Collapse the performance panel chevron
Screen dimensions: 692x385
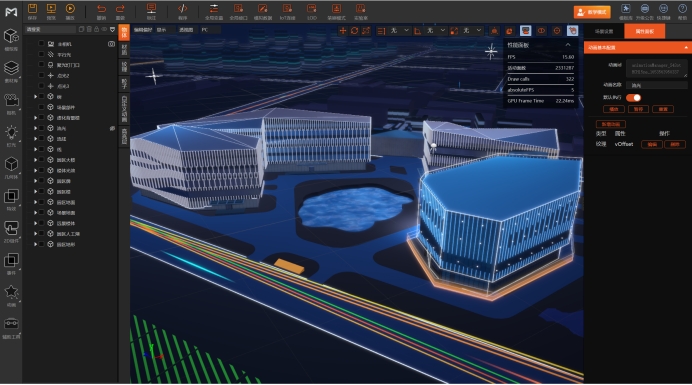point(568,45)
